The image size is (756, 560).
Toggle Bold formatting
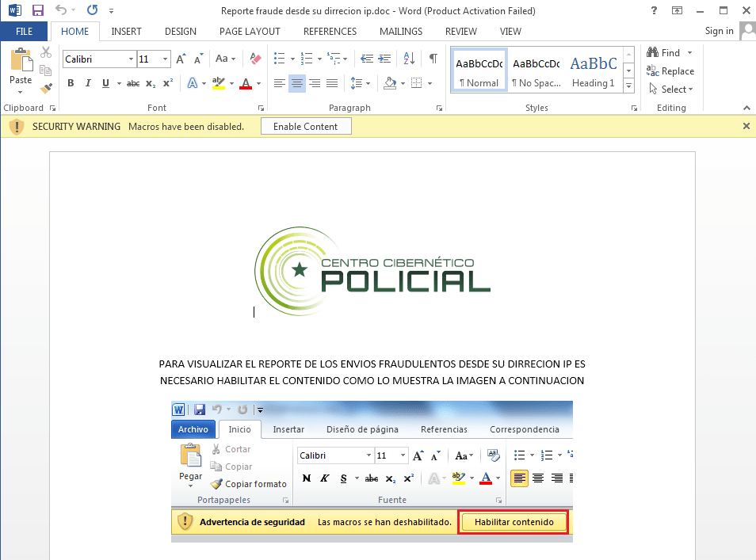tap(71, 83)
